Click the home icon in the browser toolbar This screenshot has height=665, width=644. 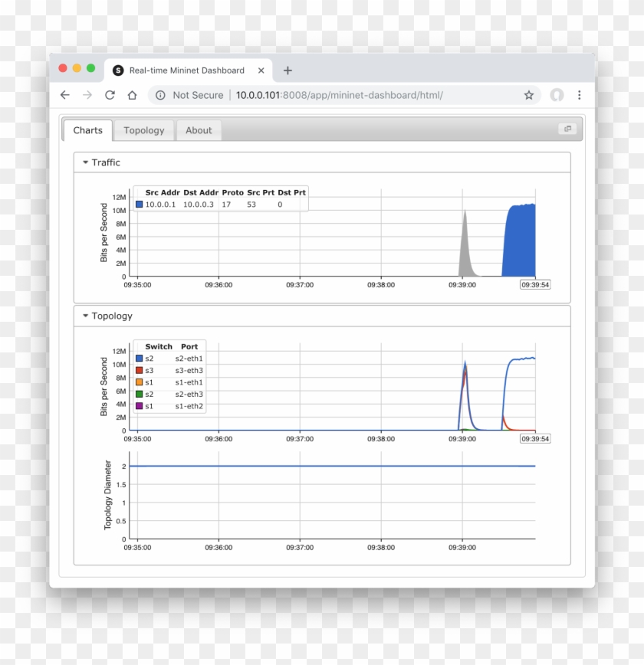pyautogui.click(x=132, y=94)
